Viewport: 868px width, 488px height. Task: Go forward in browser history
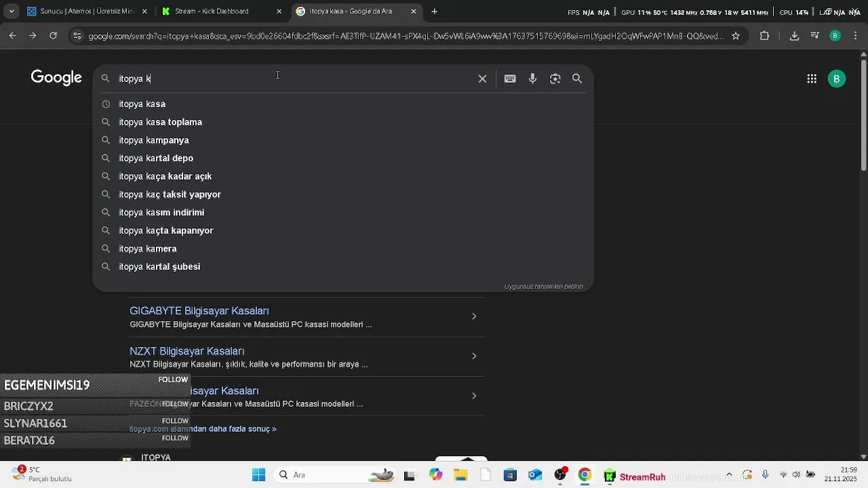point(33,36)
